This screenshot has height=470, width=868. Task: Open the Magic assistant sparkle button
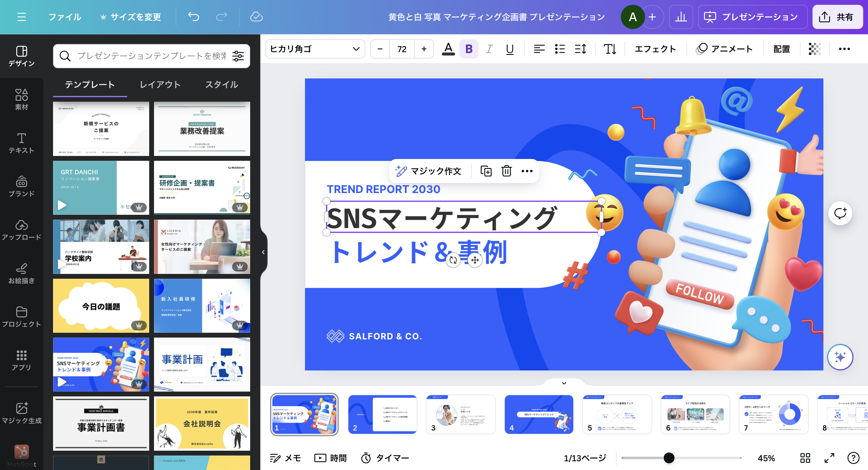pos(840,357)
